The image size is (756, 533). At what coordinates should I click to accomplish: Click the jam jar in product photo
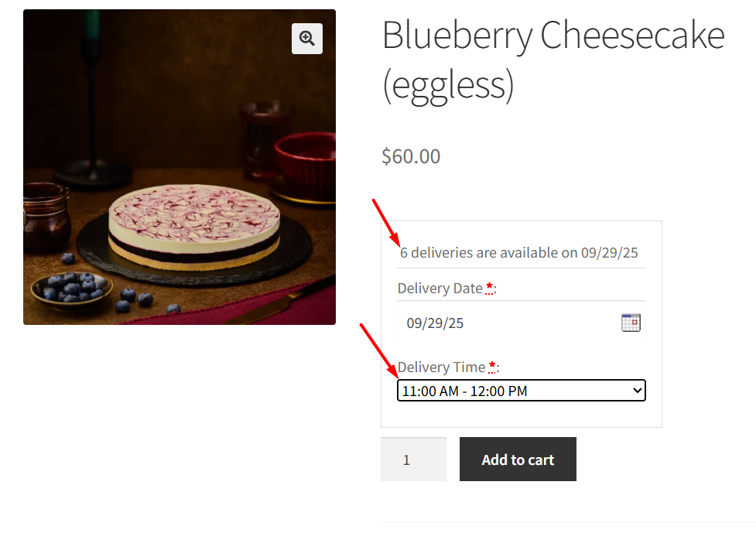[x=45, y=218]
